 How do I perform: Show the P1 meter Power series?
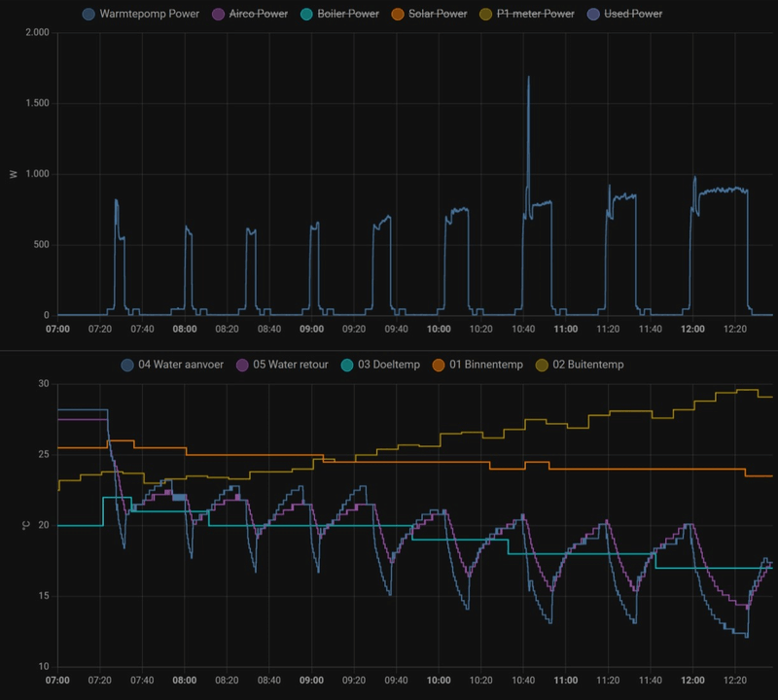point(527,14)
